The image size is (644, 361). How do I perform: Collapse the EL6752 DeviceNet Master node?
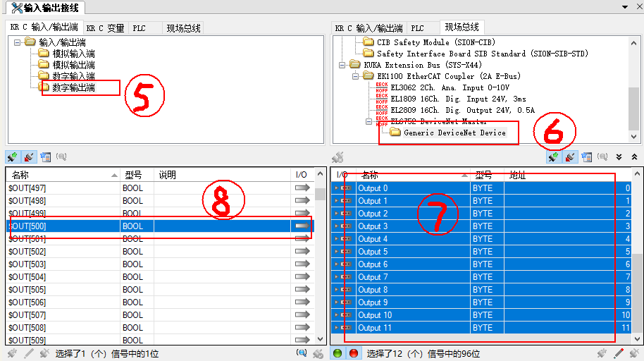click(369, 122)
